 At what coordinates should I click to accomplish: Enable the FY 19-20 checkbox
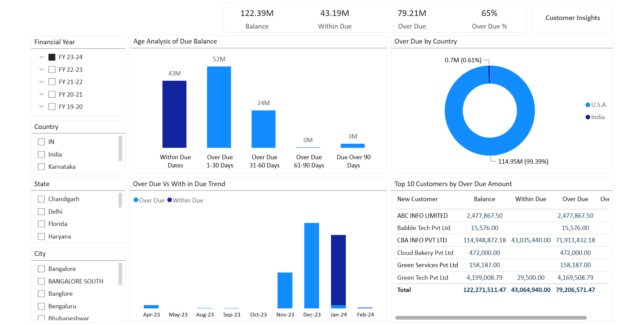click(x=52, y=107)
